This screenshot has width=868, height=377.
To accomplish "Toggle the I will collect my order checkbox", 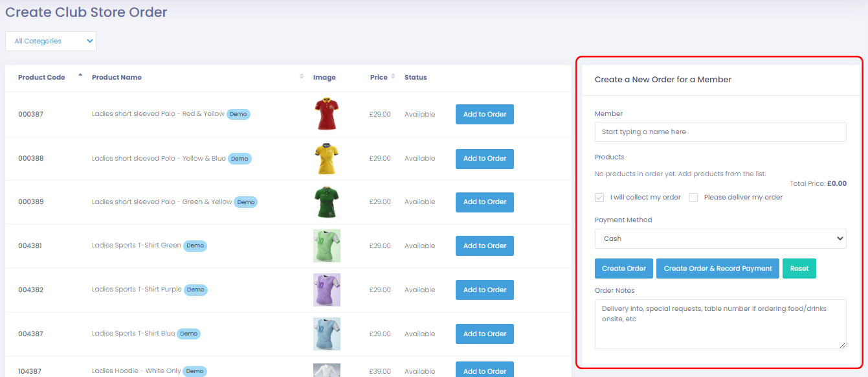I will pos(599,198).
